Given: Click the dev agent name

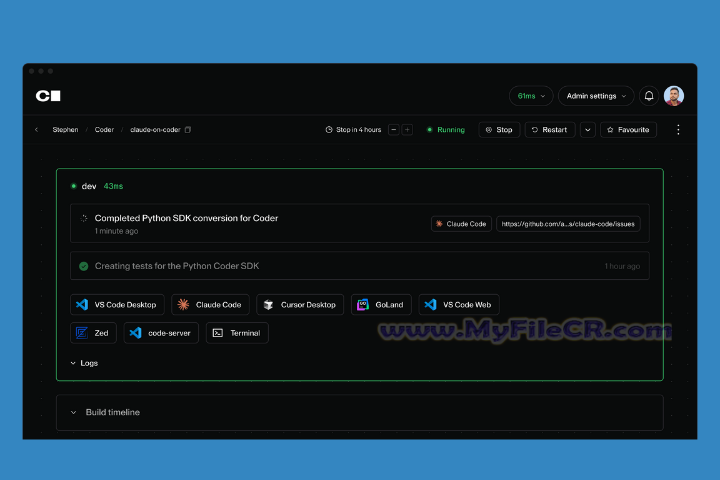Looking at the screenshot, I should 89,186.
